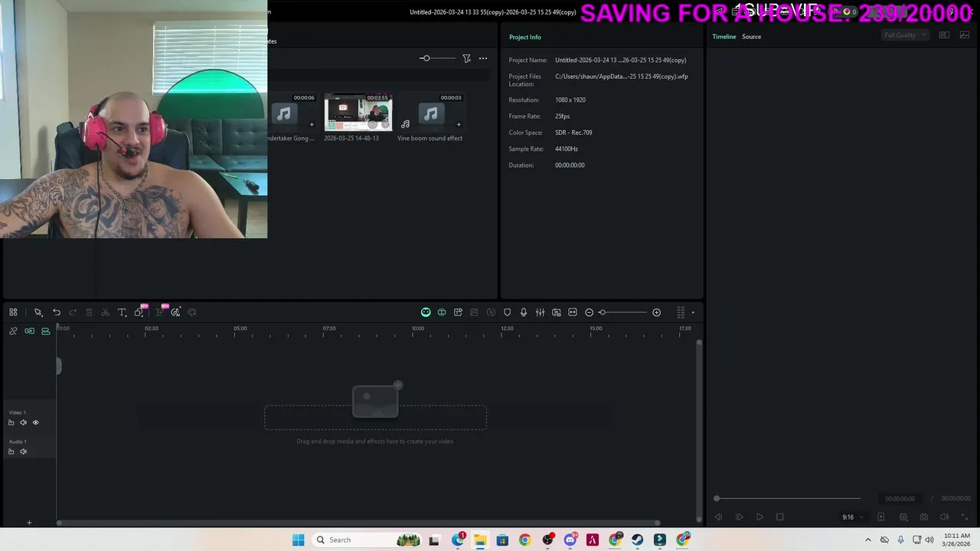Switch to the Timeline preview tab
Screen dimensions: 980x551
[724, 37]
